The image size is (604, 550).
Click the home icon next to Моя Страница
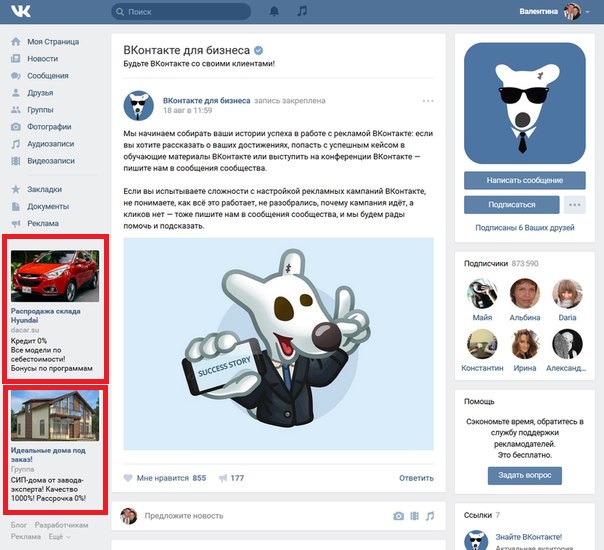pyautogui.click(x=16, y=42)
